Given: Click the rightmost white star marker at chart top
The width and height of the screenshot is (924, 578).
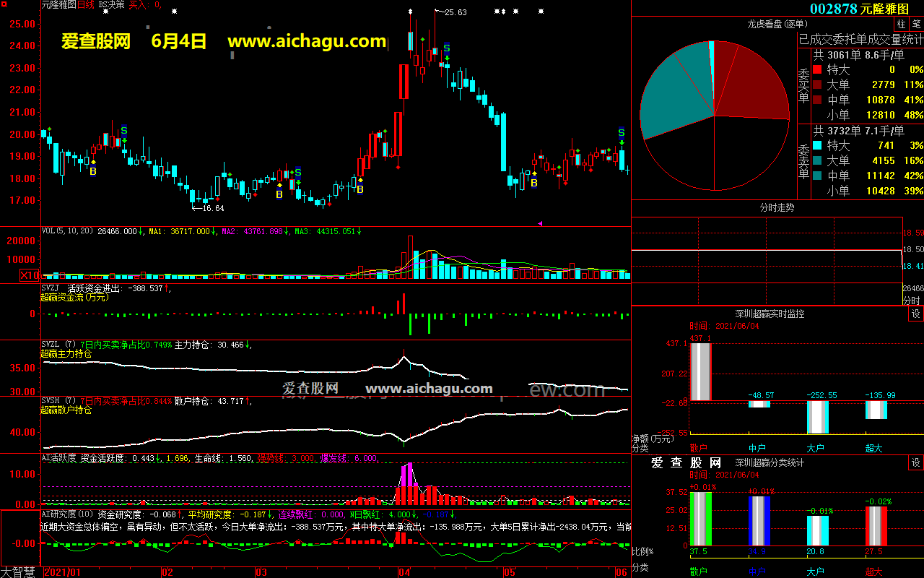Looking at the screenshot, I should (x=541, y=12).
